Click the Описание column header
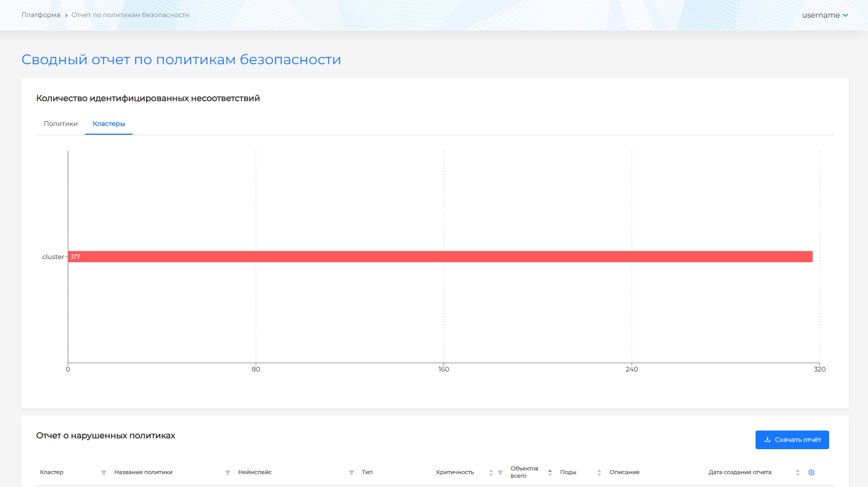868x487 pixels. coord(624,472)
